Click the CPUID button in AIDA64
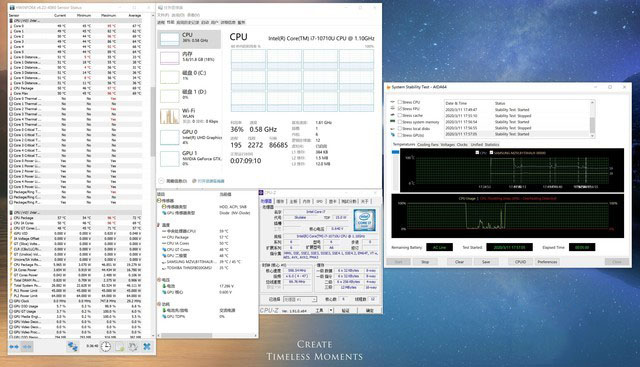This screenshot has height=367, width=640. click(x=520, y=262)
